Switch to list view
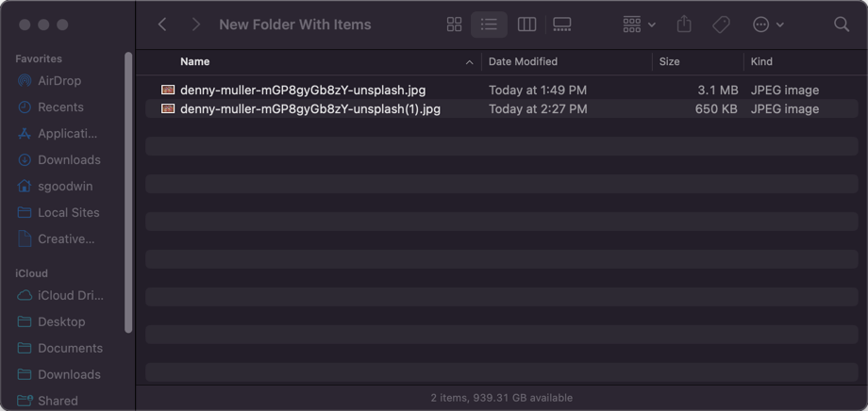The image size is (868, 411). pos(489,25)
